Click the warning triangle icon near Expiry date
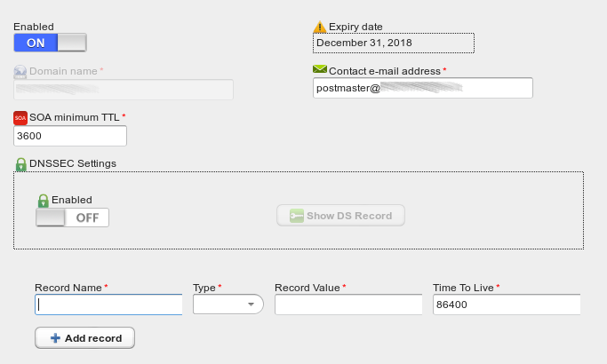 pos(320,27)
